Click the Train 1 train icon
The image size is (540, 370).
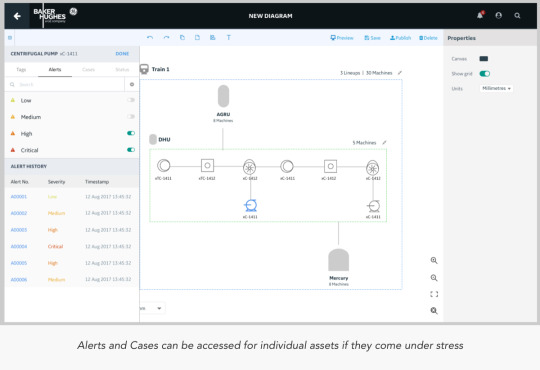tap(144, 69)
